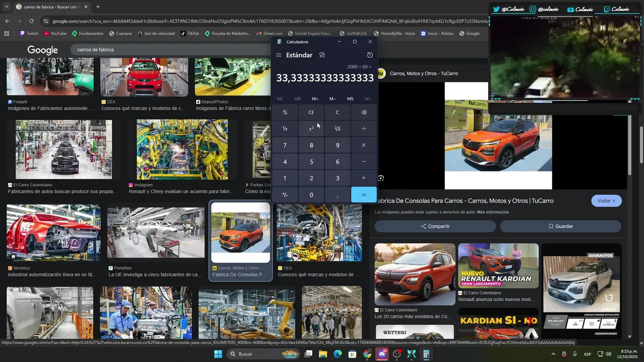Image resolution: width=644 pixels, height=362 pixels.
Task: Click the decimal comma key
Action: 338,195
